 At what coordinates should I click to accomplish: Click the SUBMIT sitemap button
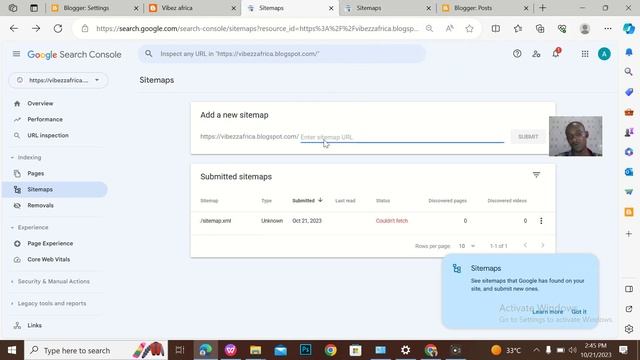coord(528,137)
